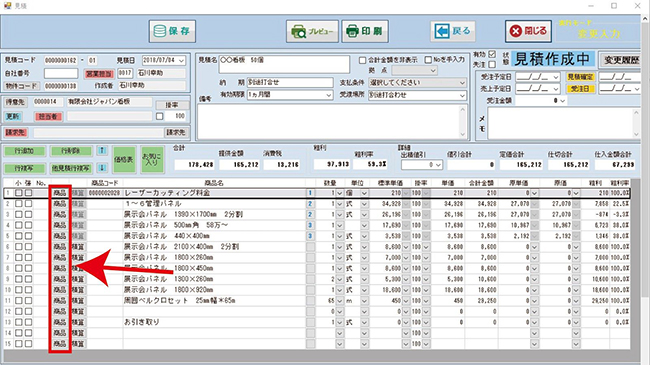Open 受渡場所 dropdown
Image resolution: width=650 pixels, height=365 pixels.
(462, 95)
